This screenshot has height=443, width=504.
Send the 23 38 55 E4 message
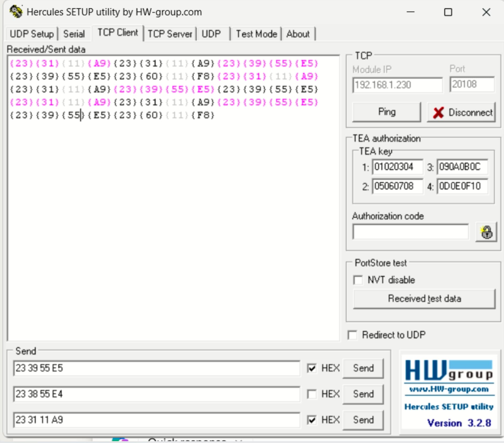tap(363, 394)
